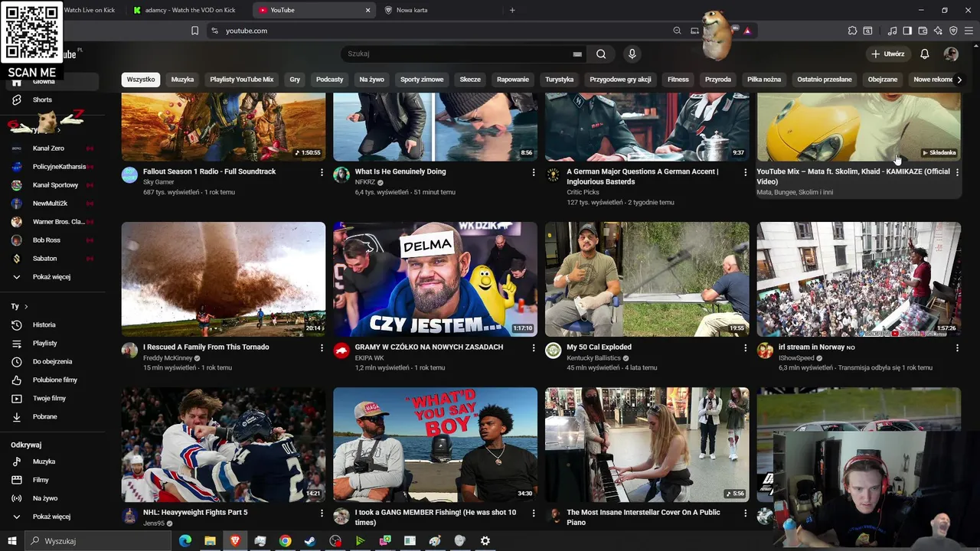Viewport: 980px width, 551px height.
Task: Open the Brave VPN shield icon
Action: point(953,31)
